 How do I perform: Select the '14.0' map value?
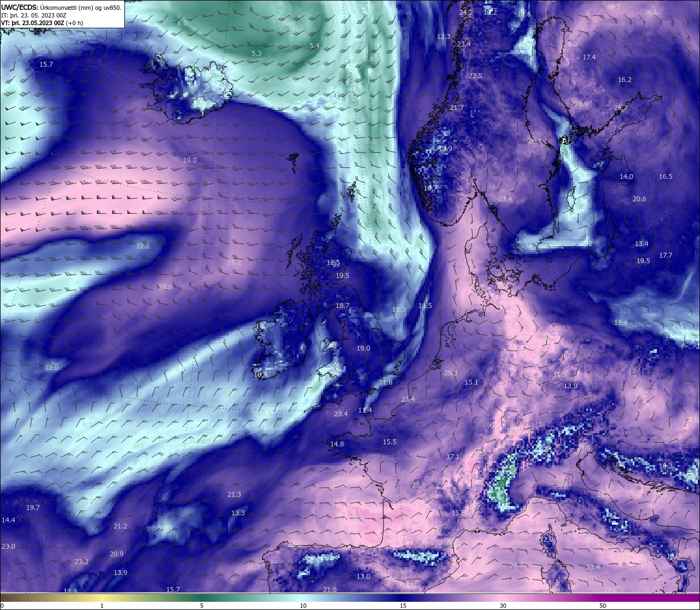pos(626,177)
